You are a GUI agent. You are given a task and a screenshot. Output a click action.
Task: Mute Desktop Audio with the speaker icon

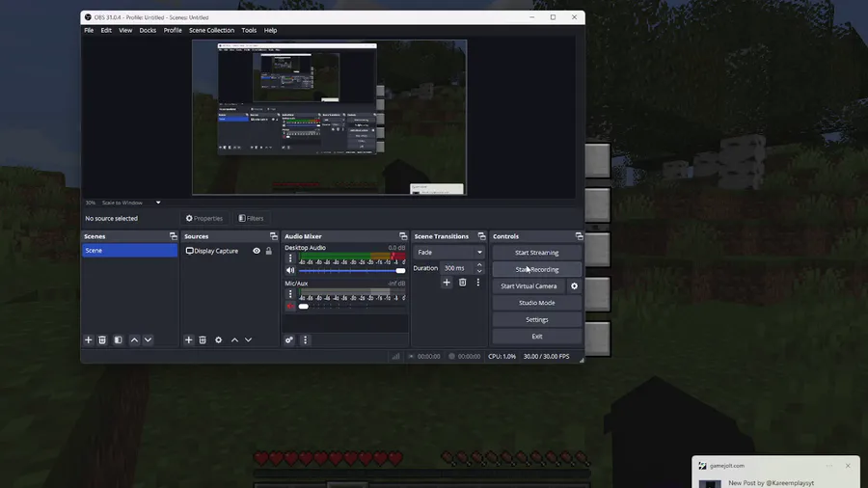point(290,271)
